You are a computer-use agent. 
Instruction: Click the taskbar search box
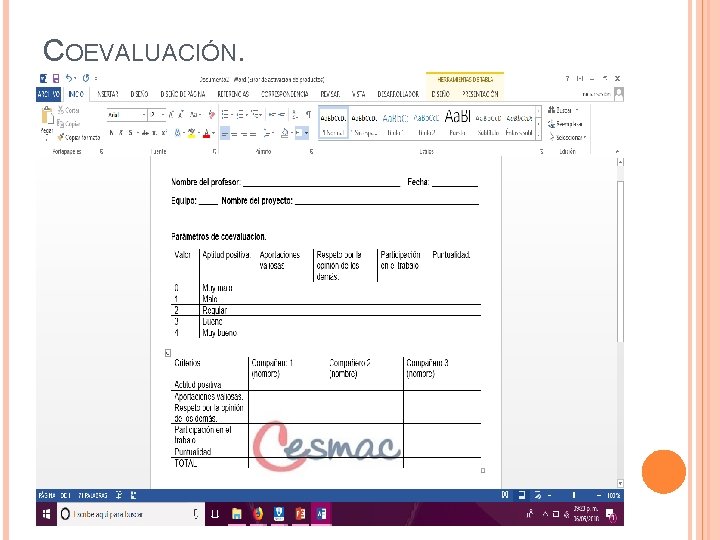coord(130,514)
